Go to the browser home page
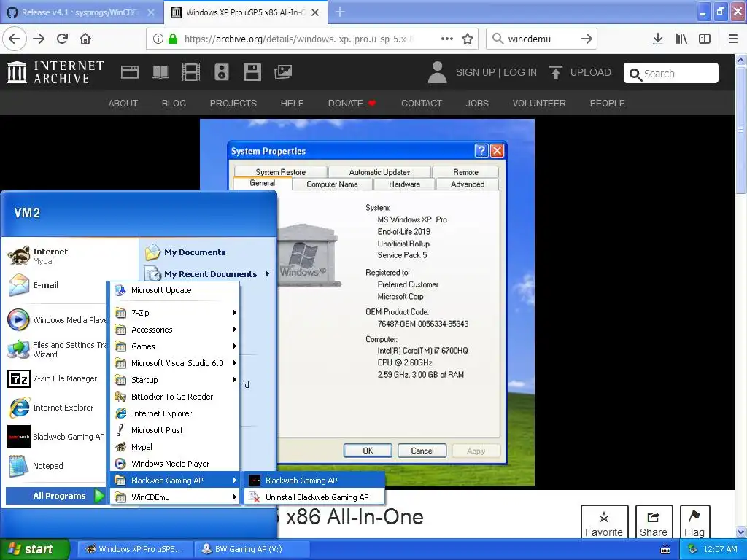Image resolution: width=747 pixels, height=560 pixels. click(85, 39)
